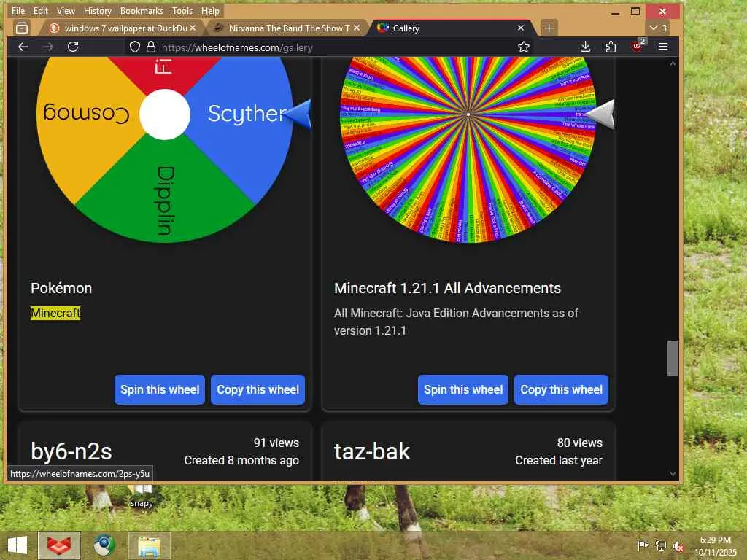The image size is (747, 560).
Task: Open the View menu
Action: click(x=66, y=10)
